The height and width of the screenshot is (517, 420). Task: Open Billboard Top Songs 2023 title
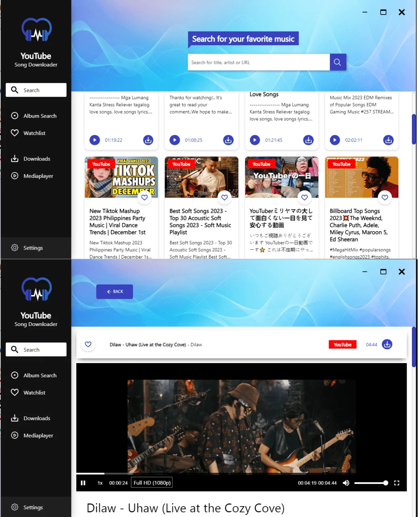[x=359, y=225]
